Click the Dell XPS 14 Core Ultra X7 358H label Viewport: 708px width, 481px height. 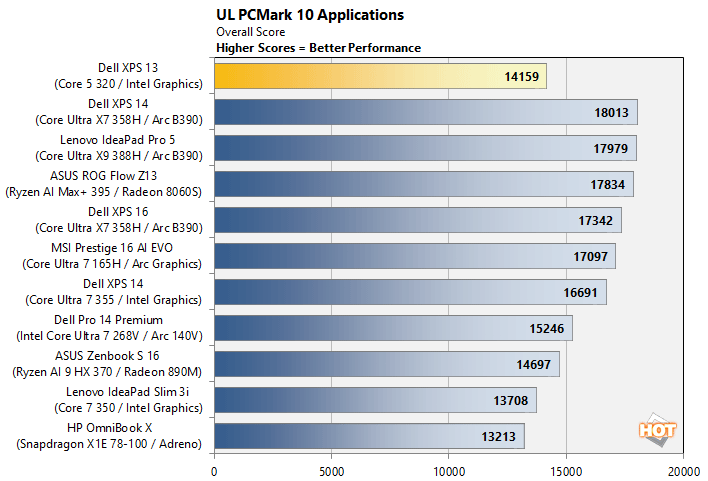click(x=119, y=112)
